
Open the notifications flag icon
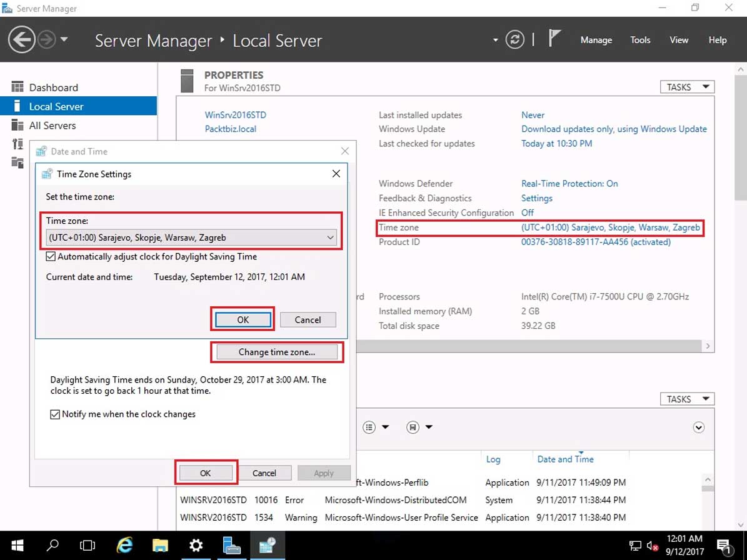point(554,39)
